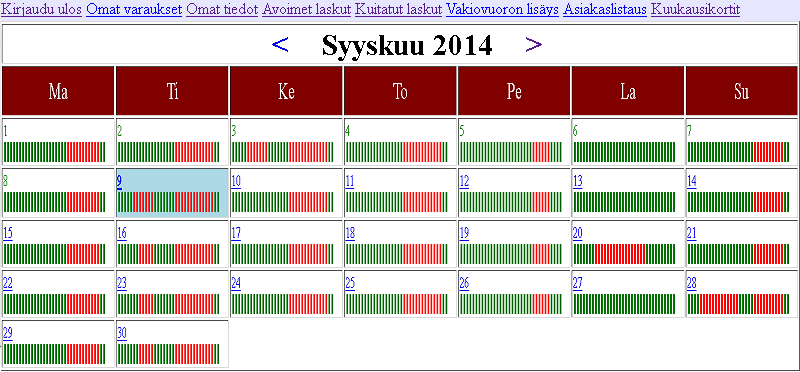Click the availability bar for day 24
This screenshot has width=800, height=372.
tap(282, 304)
